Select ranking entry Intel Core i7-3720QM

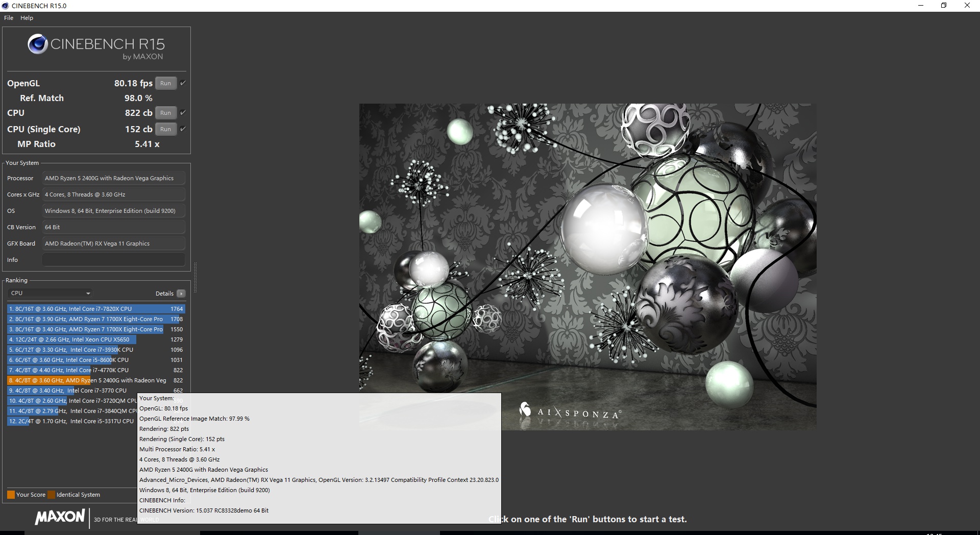coord(72,401)
